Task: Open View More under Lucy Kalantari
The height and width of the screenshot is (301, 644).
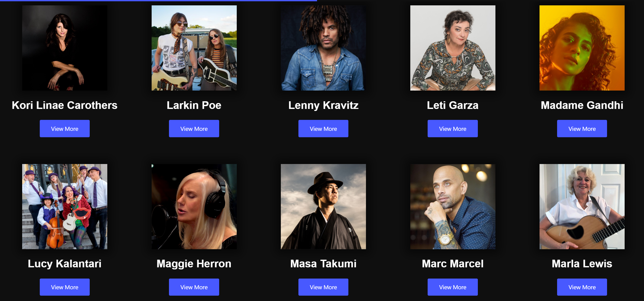Action: pyautogui.click(x=64, y=287)
